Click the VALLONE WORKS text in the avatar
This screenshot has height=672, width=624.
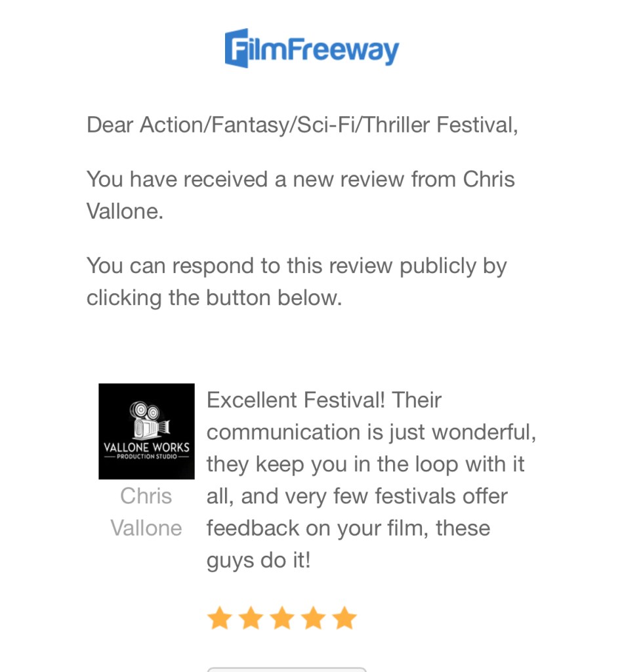pyautogui.click(x=146, y=448)
